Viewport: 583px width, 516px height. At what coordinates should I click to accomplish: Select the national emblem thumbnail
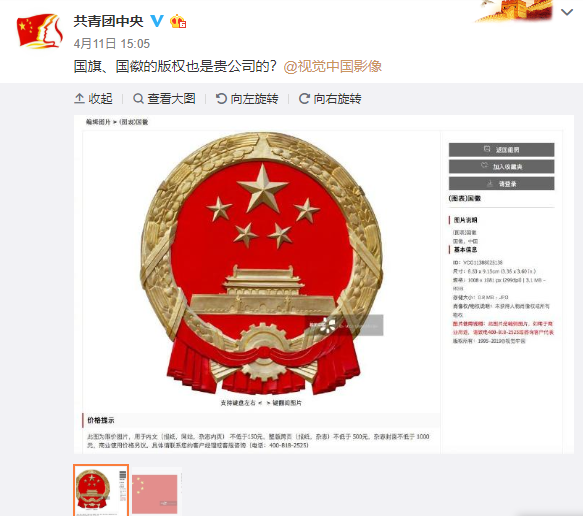[x=101, y=490]
